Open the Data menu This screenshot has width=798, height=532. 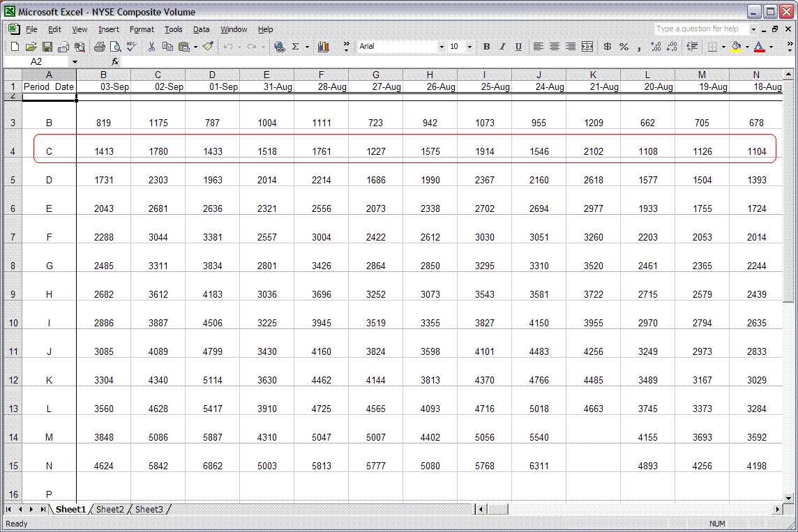(201, 29)
